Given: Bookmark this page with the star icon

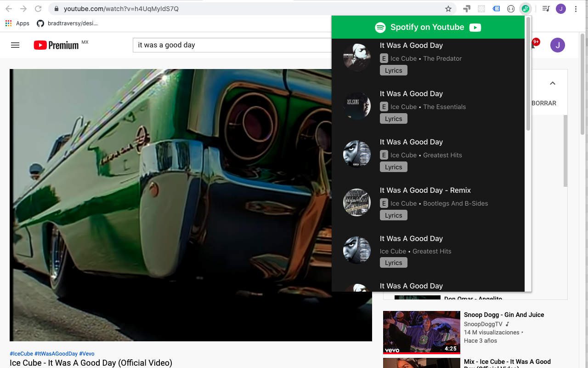Looking at the screenshot, I should point(448,9).
